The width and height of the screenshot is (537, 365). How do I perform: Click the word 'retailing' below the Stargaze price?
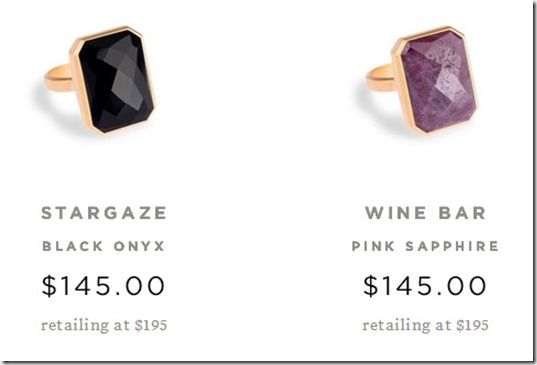click(75, 325)
